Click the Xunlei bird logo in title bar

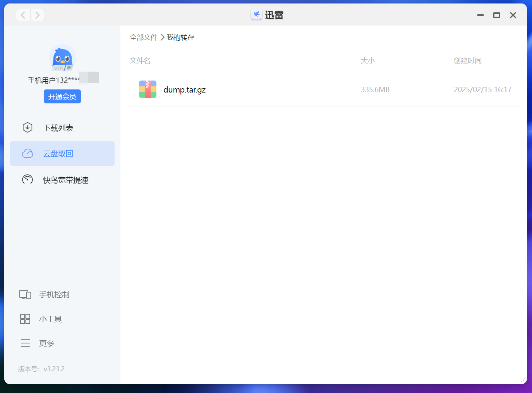tap(256, 15)
